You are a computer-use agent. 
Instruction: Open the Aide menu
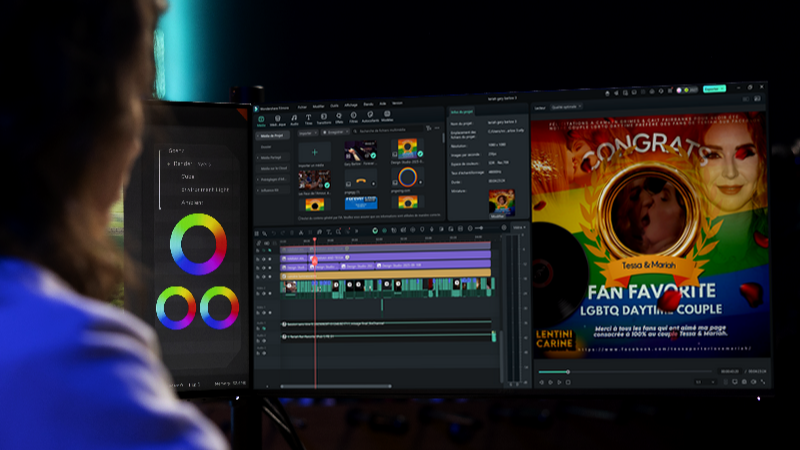383,104
